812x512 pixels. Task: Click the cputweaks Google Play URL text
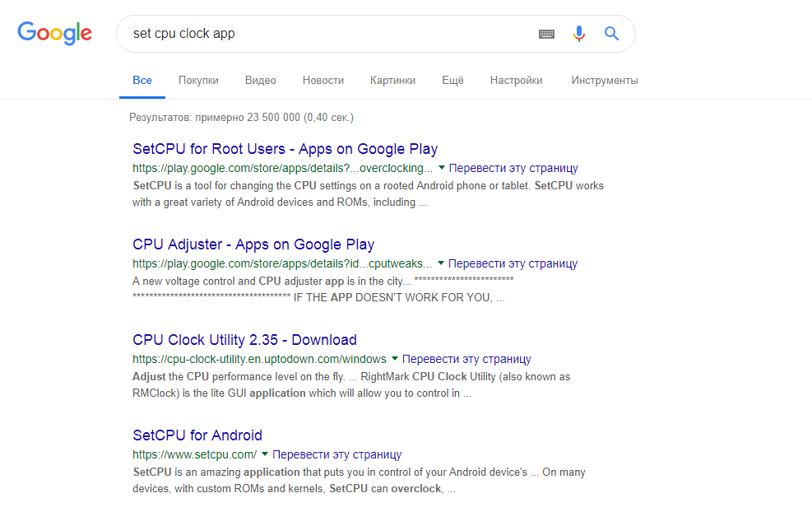[282, 263]
